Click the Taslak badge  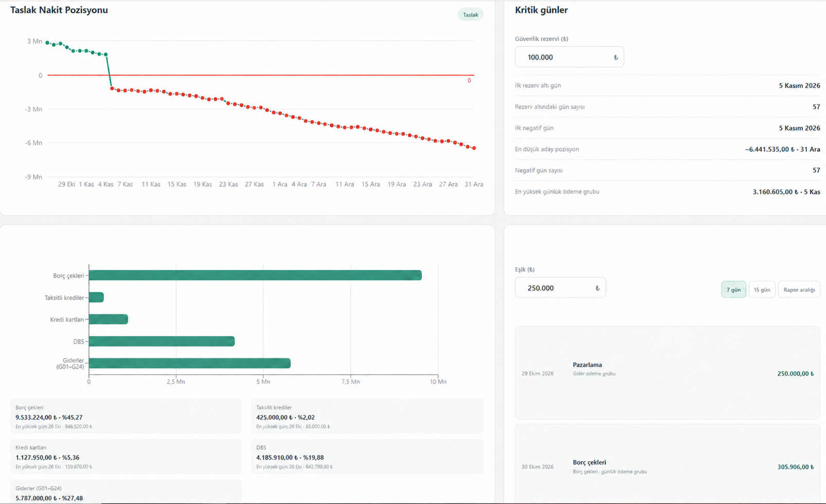point(470,15)
